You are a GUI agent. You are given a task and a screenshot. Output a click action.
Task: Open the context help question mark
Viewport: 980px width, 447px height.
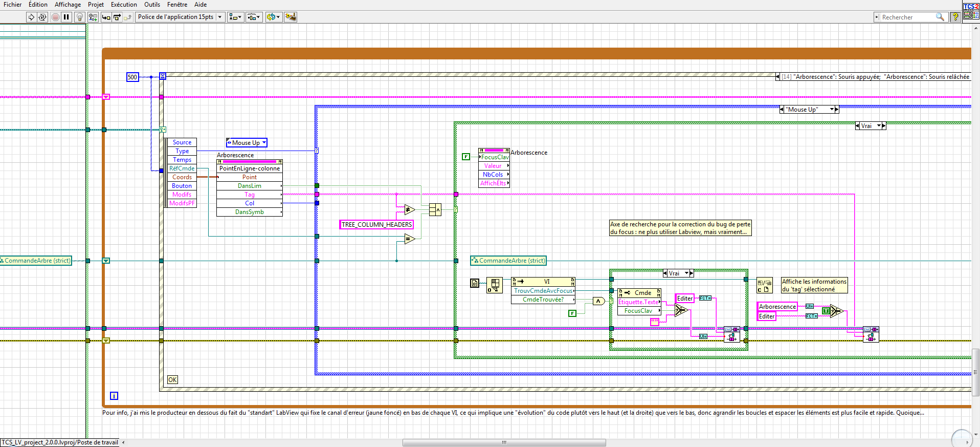pyautogui.click(x=954, y=17)
